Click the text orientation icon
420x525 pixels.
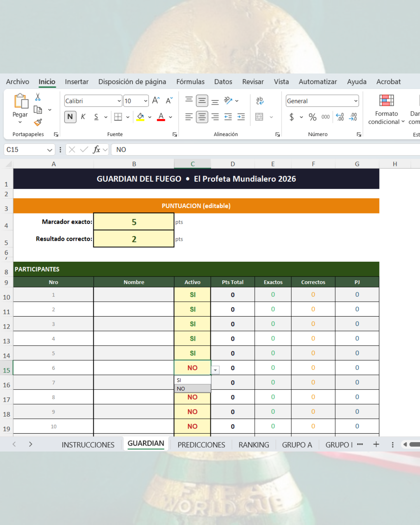[228, 100]
